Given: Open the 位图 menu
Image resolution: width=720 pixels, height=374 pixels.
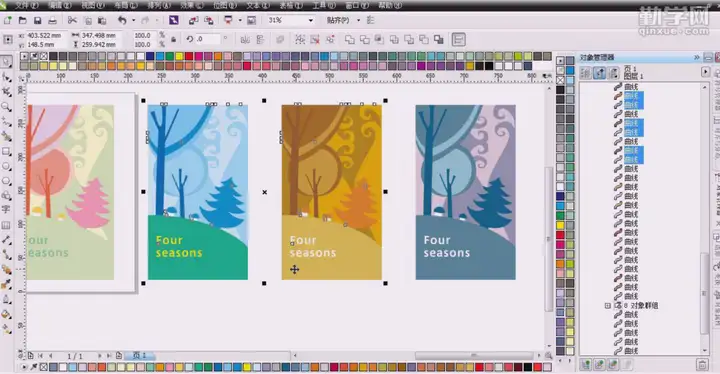Looking at the screenshot, I should 225,6.
